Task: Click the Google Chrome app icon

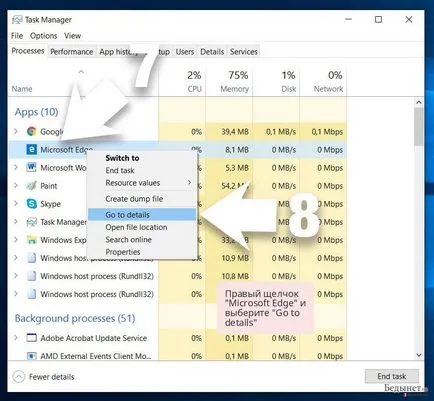Action: point(31,131)
